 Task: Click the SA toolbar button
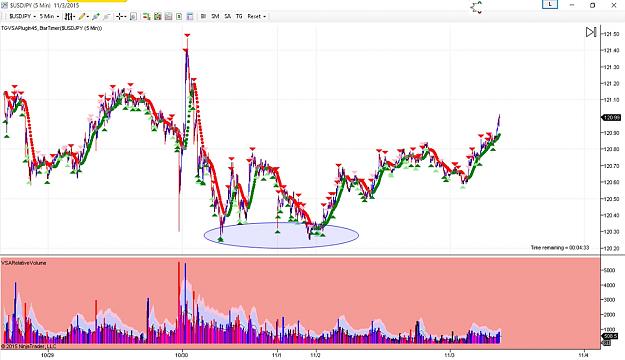tap(228, 16)
